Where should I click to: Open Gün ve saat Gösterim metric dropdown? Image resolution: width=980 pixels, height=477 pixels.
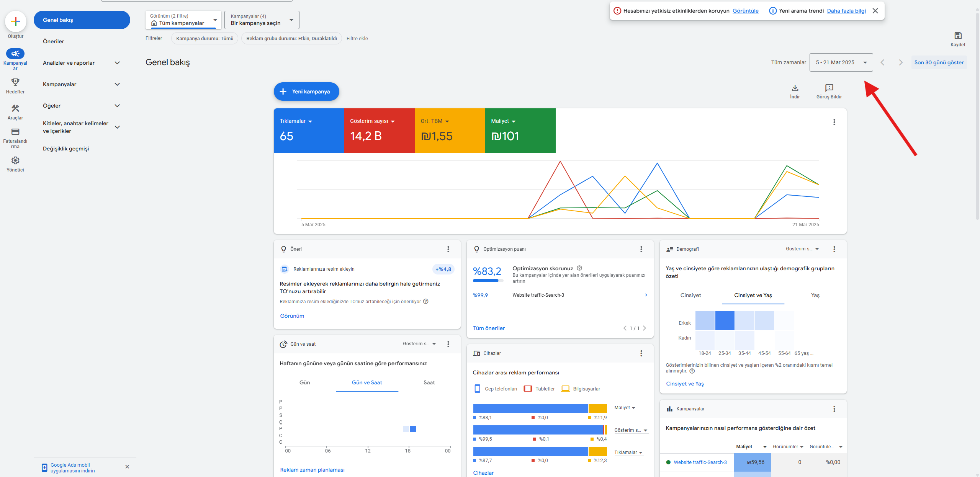click(419, 344)
